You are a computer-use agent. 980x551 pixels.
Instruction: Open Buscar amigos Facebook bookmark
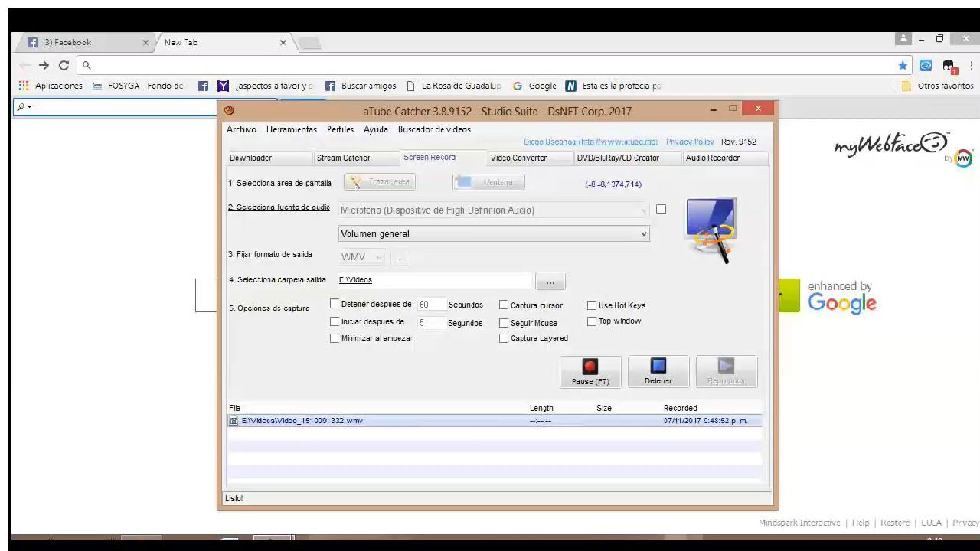[x=361, y=86]
